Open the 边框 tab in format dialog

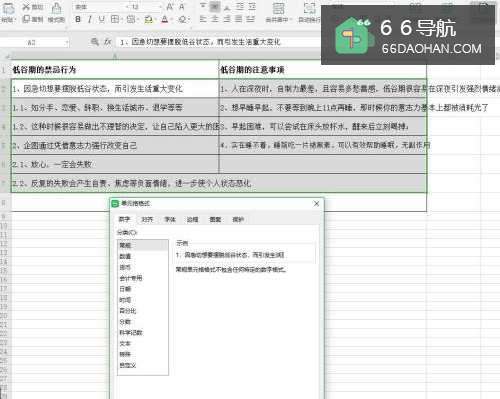tap(192, 219)
